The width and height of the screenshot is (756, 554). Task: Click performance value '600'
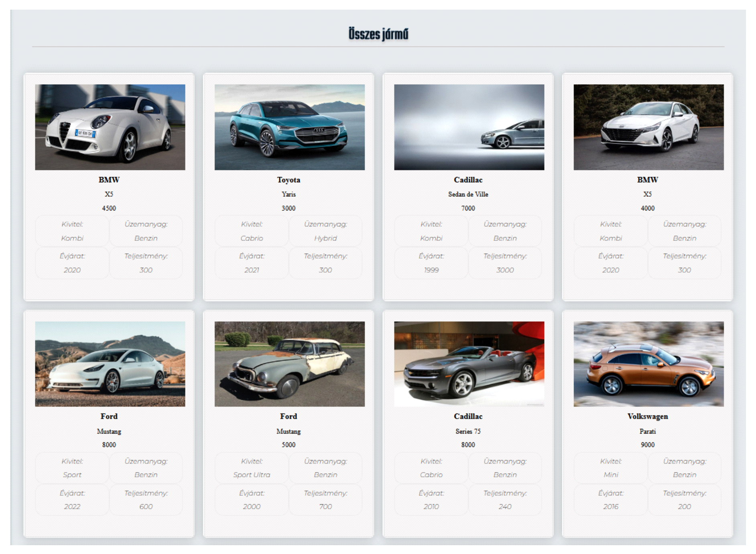pyautogui.click(x=146, y=507)
